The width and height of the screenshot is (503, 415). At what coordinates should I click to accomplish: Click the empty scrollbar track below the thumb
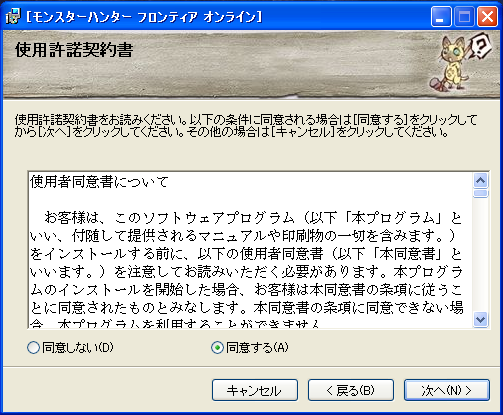(x=480, y=255)
